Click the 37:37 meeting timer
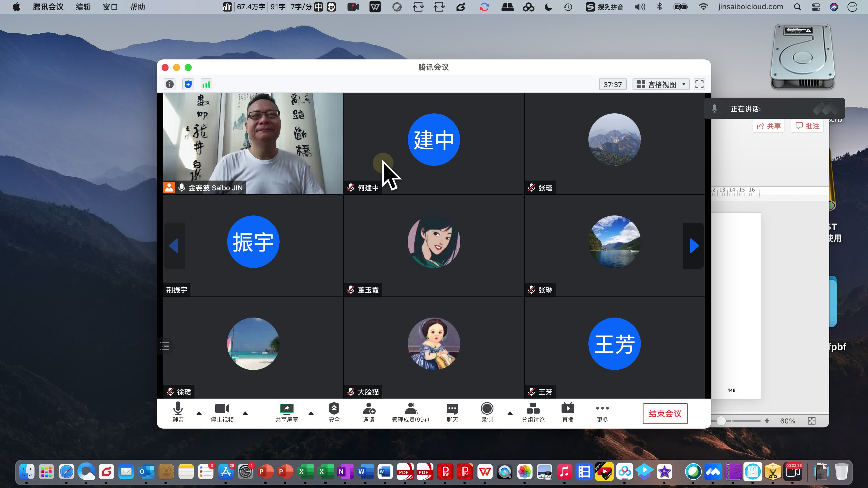 (x=613, y=84)
